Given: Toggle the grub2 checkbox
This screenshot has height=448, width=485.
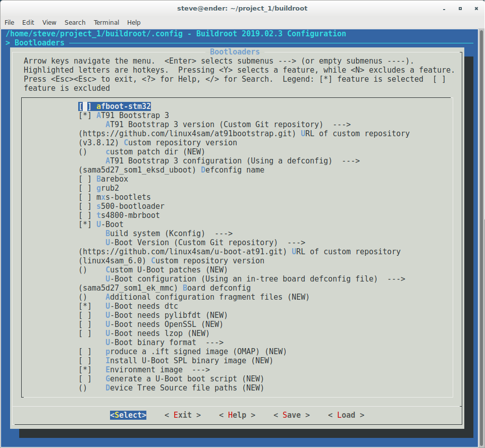Looking at the screenshot, I should point(85,188).
